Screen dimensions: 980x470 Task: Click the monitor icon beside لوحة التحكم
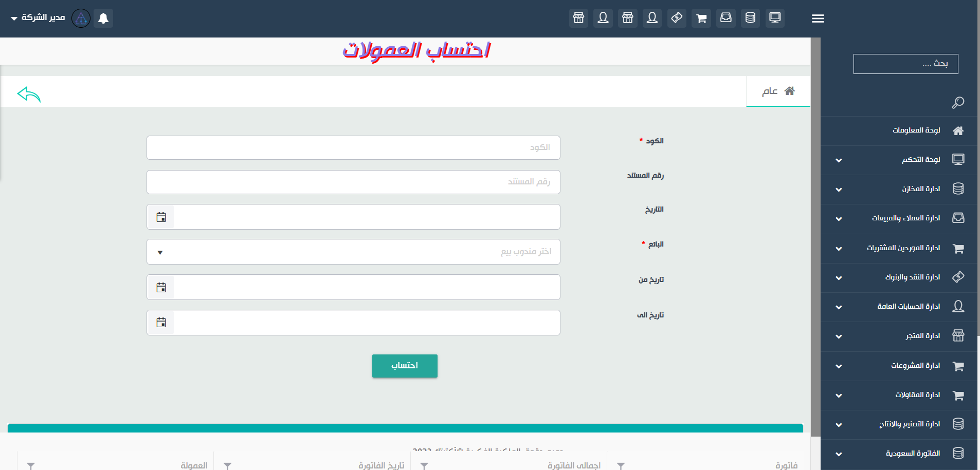point(958,159)
